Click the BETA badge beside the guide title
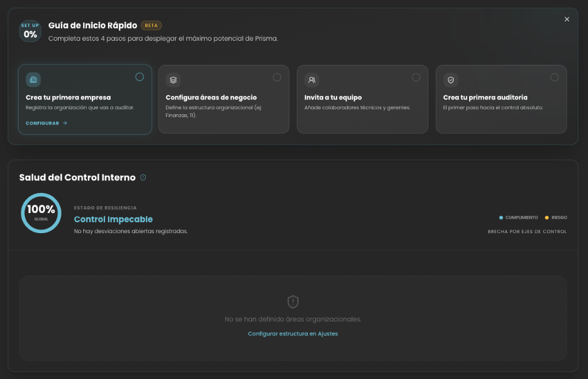 point(151,25)
